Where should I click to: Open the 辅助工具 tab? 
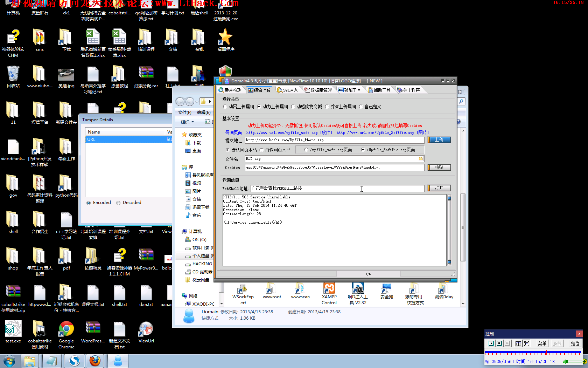(379, 90)
